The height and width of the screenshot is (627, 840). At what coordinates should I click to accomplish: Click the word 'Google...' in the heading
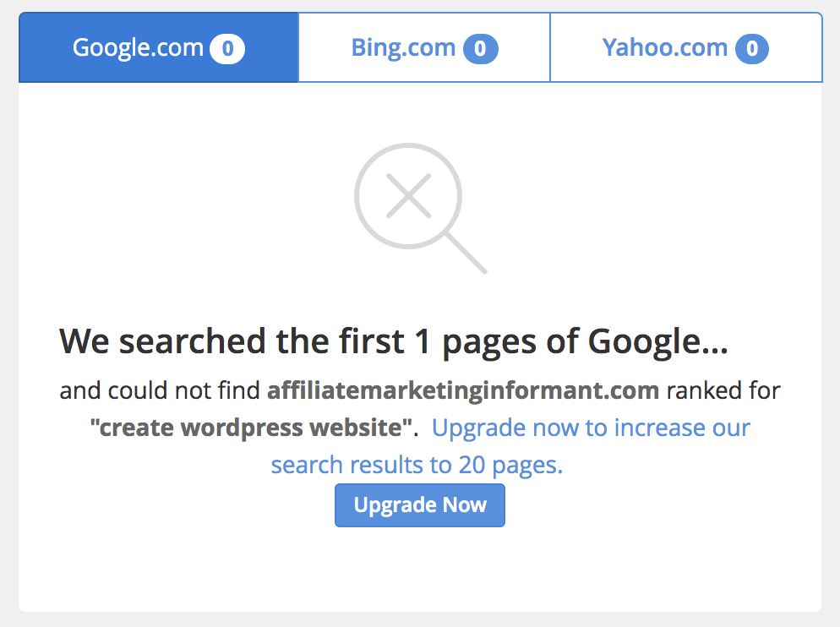pos(657,342)
